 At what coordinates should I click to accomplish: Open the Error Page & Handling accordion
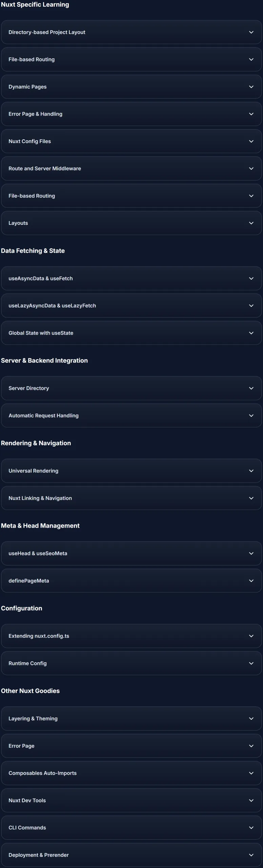pyautogui.click(x=131, y=114)
